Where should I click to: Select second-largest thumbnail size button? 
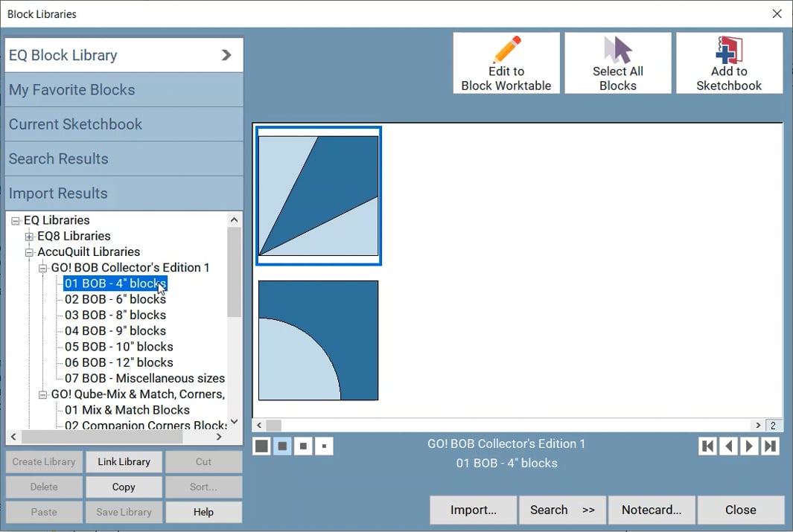[282, 446]
